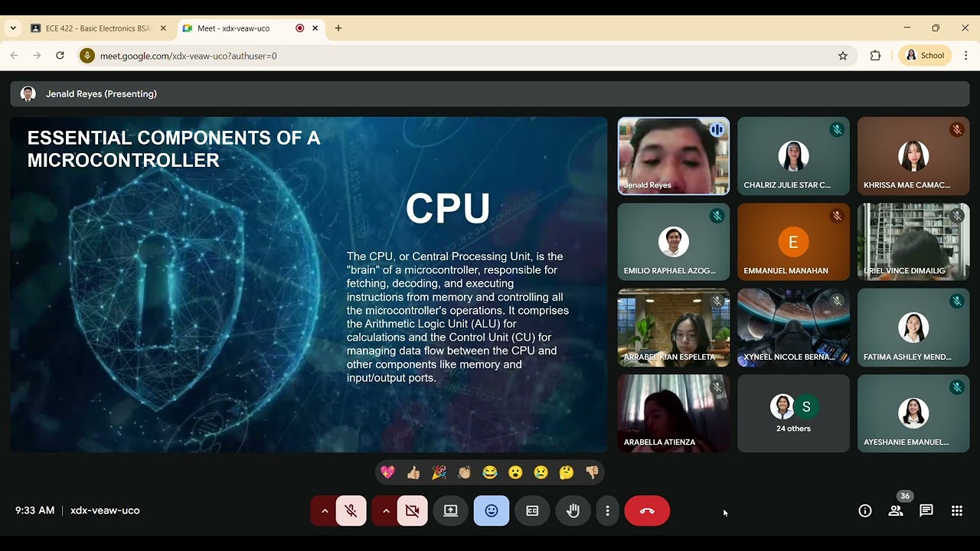Select the Emmanuel Manahan tile
Viewport: 980px width, 551px height.
click(793, 242)
